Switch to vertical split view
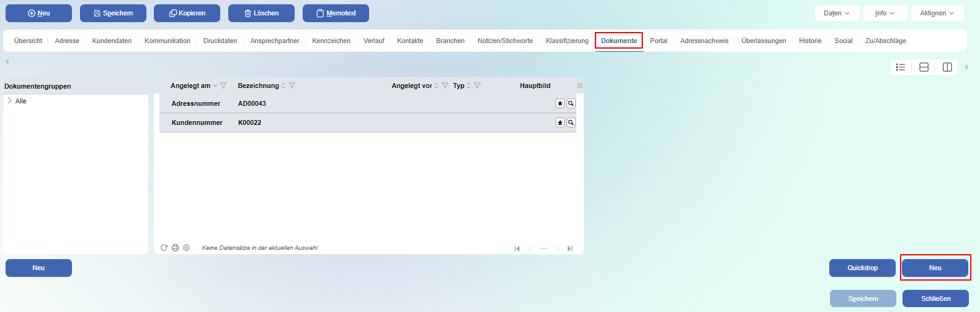Image resolution: width=980 pixels, height=312 pixels. [x=947, y=67]
